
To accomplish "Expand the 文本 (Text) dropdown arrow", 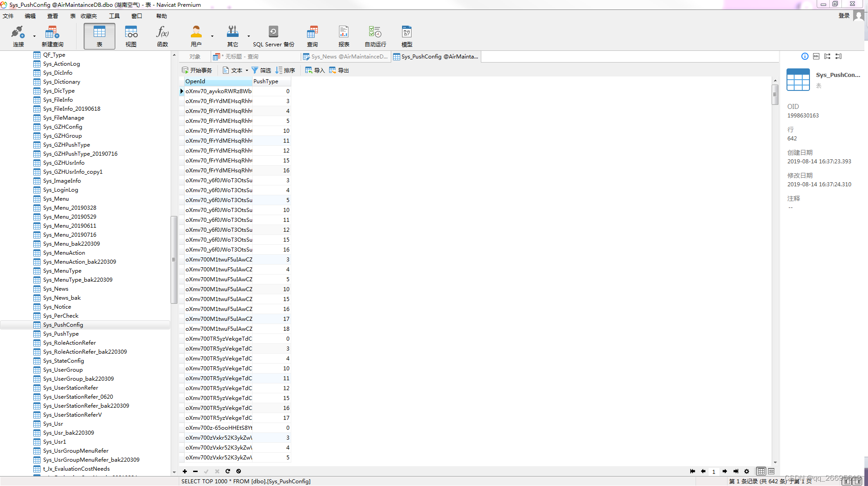I will (247, 70).
